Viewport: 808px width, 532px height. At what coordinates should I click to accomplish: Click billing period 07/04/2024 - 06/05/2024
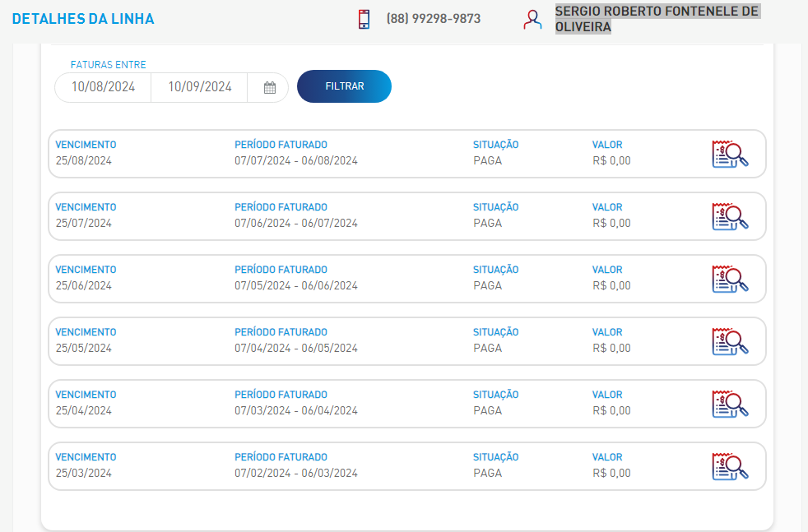(x=296, y=348)
